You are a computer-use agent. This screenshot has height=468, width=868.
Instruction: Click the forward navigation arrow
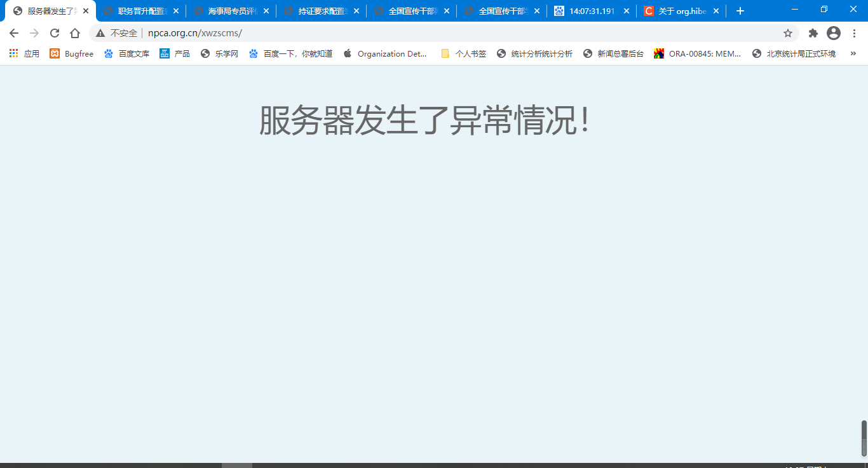pyautogui.click(x=34, y=33)
